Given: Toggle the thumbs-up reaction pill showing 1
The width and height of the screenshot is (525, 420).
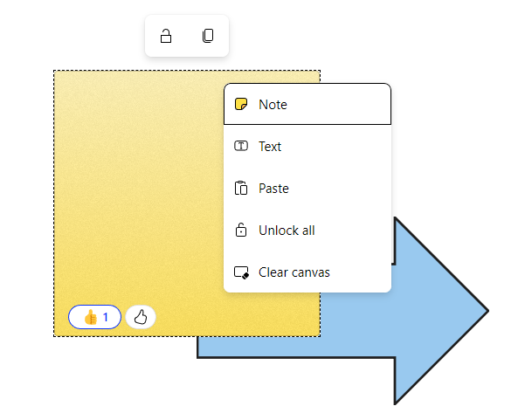Looking at the screenshot, I should 94,317.
